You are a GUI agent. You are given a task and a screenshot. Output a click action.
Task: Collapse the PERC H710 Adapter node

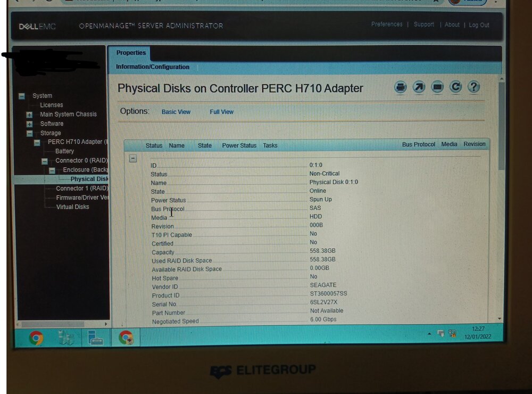pos(37,143)
